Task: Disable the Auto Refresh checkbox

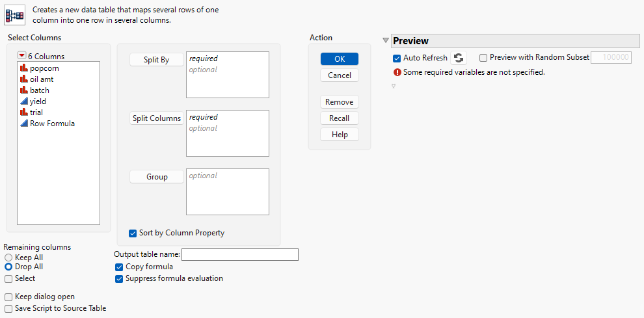Action: [x=397, y=58]
